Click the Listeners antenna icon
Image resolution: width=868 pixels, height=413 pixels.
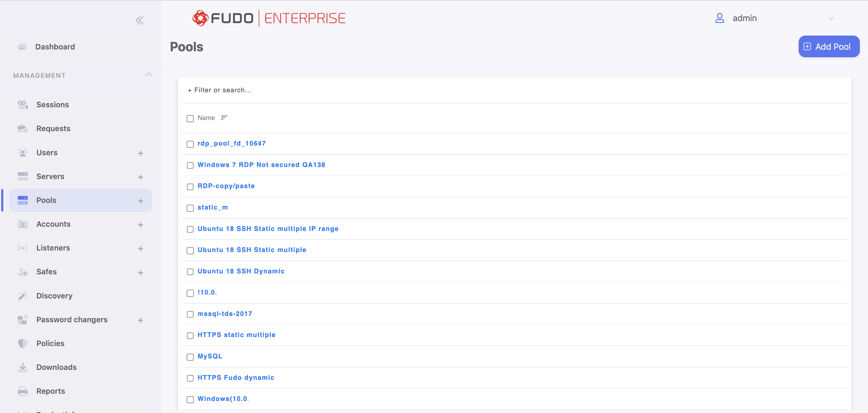[22, 248]
